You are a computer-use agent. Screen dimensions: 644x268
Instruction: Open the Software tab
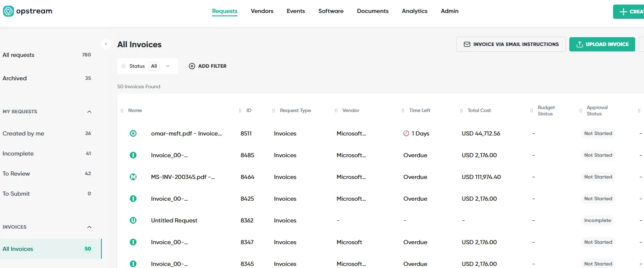331,11
